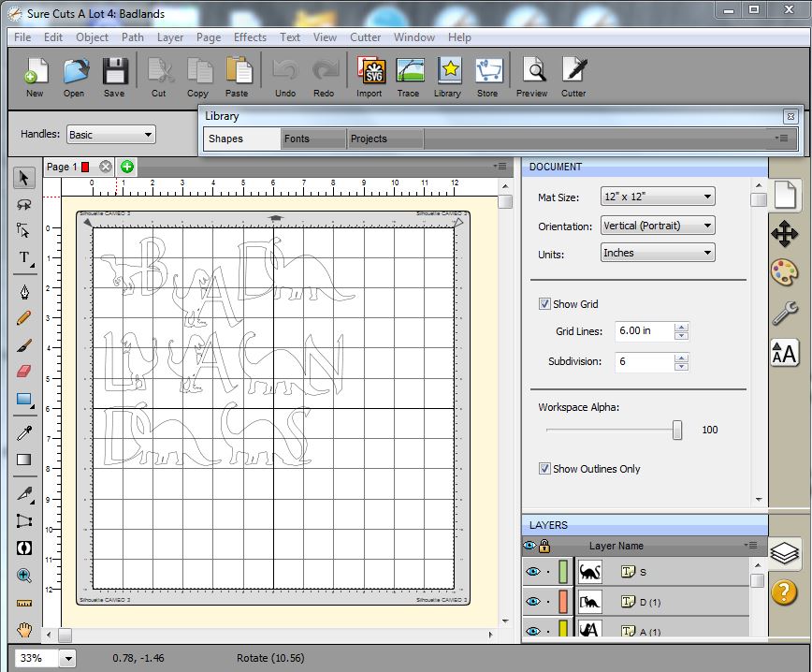Open the Mat Size dropdown

(x=658, y=197)
